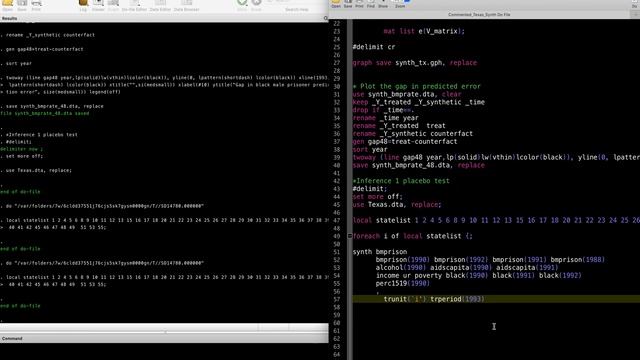Click '. sort year' in the Results pane
The image size is (640, 360).
(16, 63)
